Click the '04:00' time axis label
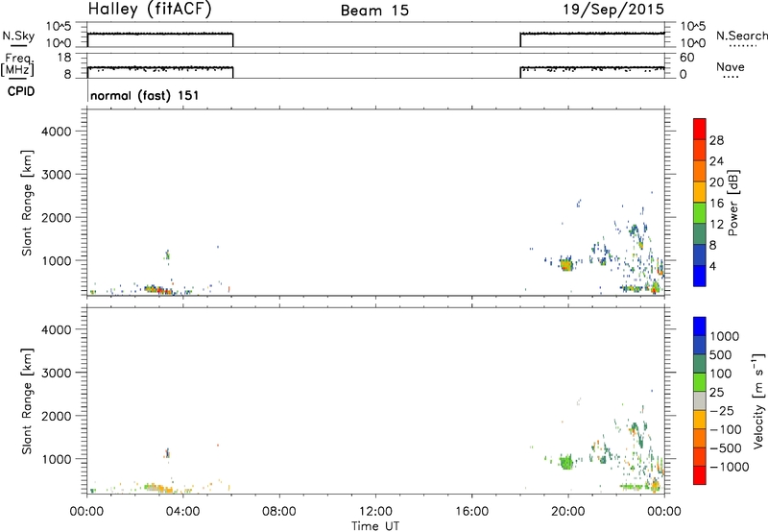 (x=183, y=512)
